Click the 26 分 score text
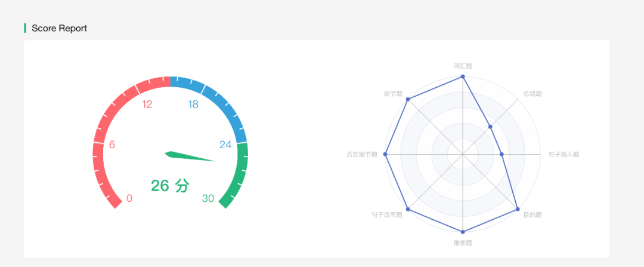644x267 pixels. pyautogui.click(x=169, y=186)
